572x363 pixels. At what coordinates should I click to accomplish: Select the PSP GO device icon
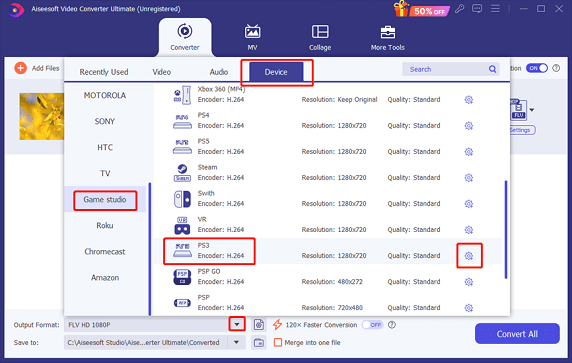tap(182, 277)
